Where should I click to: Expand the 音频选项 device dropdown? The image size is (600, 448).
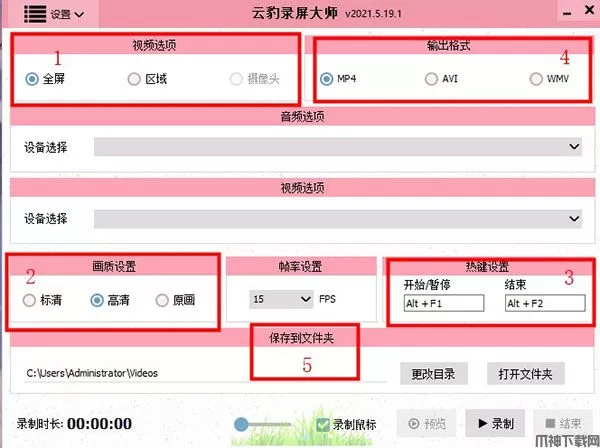coord(338,147)
